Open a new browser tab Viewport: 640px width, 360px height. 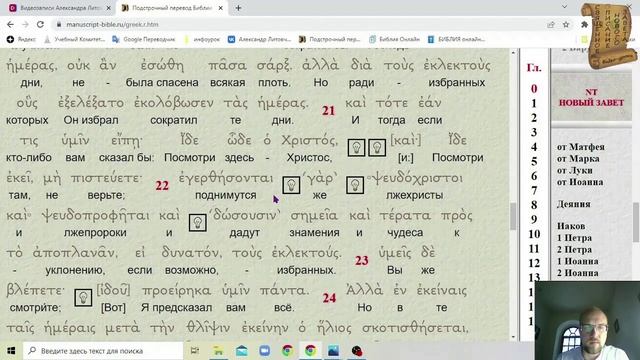(x=238, y=8)
